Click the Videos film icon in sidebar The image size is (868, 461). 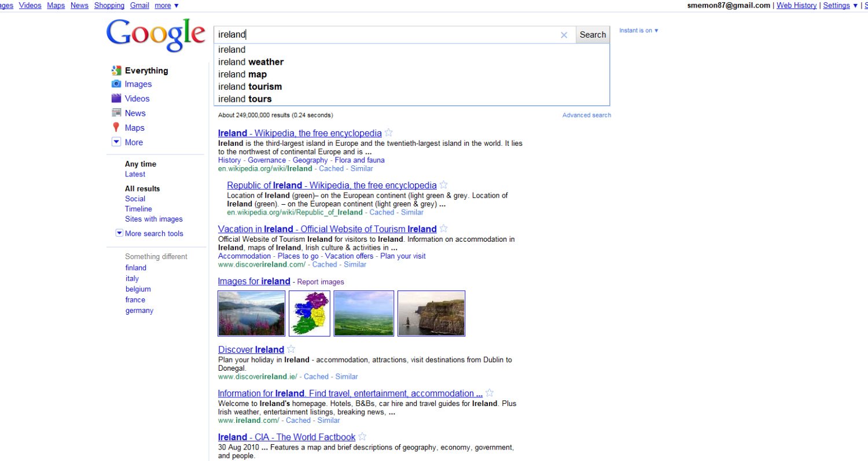pos(116,98)
